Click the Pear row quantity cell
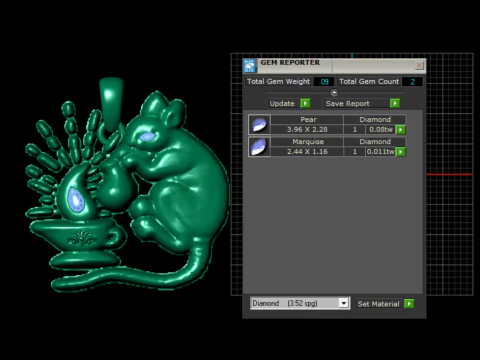This screenshot has height=360, width=480. (355, 129)
